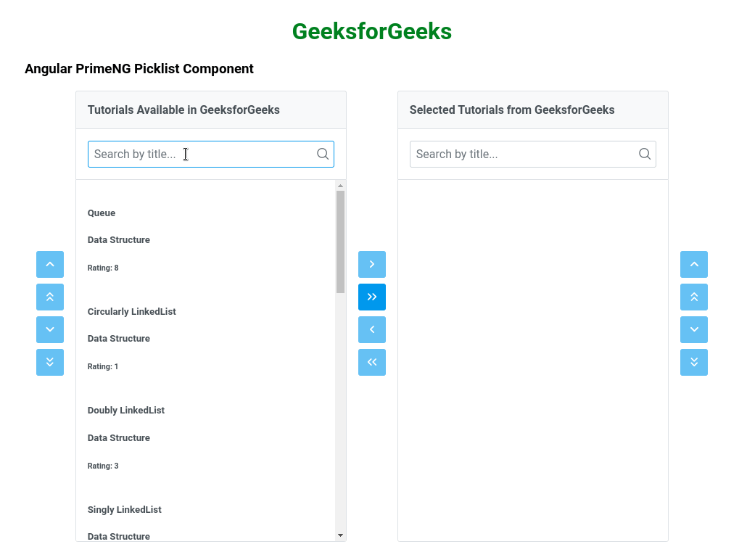This screenshot has height=560, width=747.
Task: Click target list move up button
Action: 694,264
